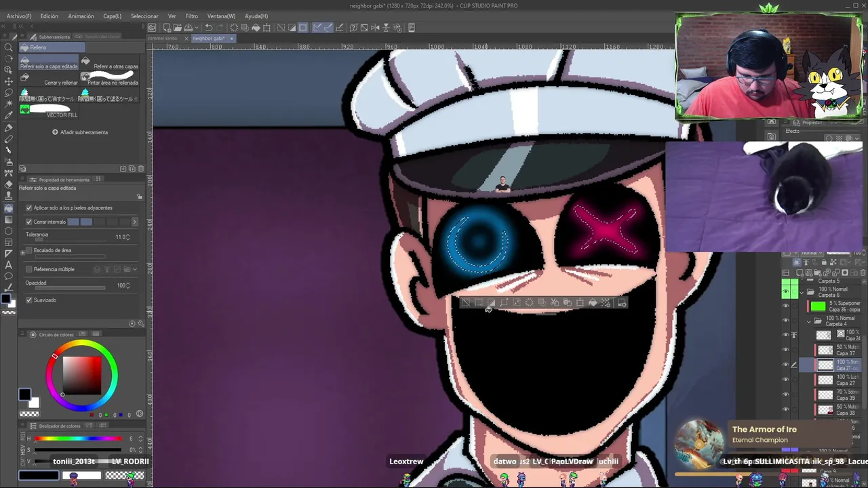Toggle Aplicar solo a los píxeles adyacentes checkbox
This screenshot has width=868, height=488.
(x=28, y=208)
